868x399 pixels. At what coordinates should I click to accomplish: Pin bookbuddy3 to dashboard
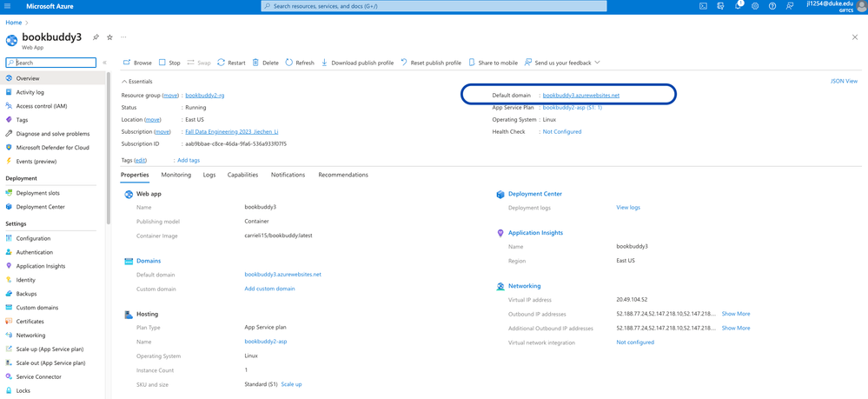coord(96,37)
